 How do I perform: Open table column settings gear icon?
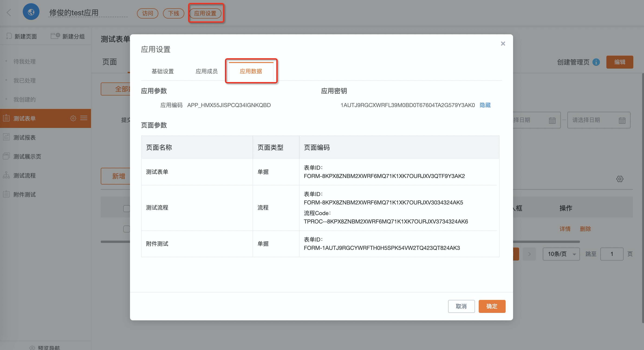(619, 179)
